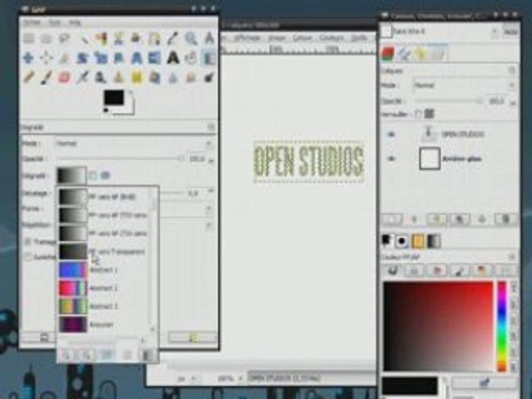Select the Heal tool
Image resolution: width=532 pixels, height=399 pixels.
coord(137,78)
